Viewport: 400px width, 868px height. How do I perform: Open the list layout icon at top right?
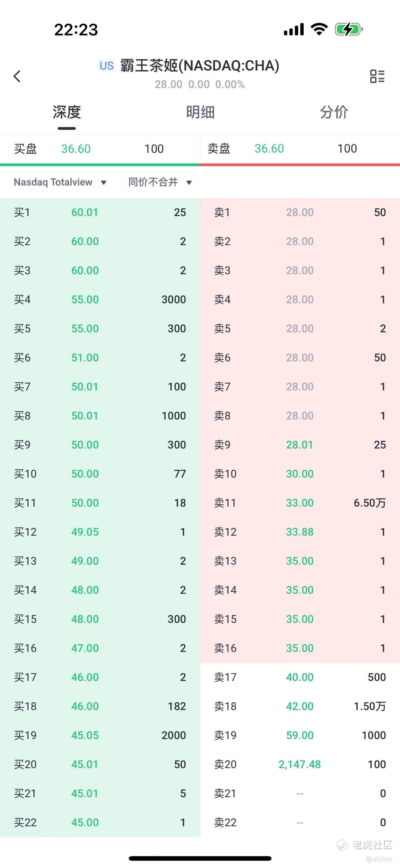pos(377,76)
